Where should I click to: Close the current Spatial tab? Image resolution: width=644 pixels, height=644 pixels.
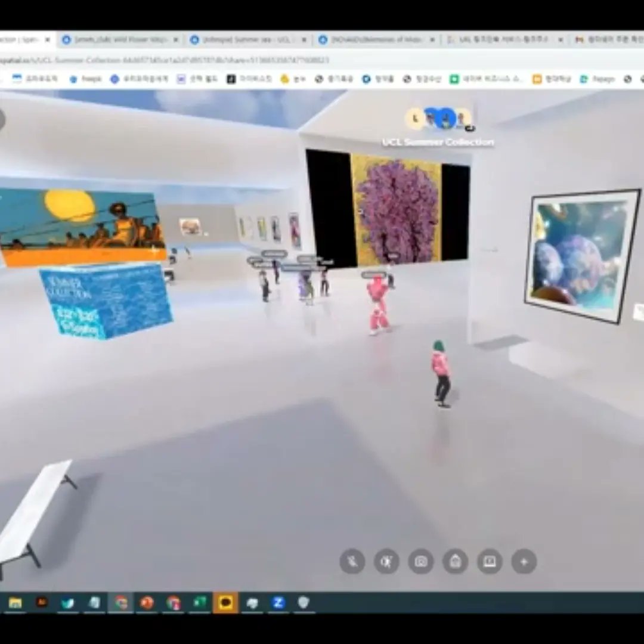pyautogui.click(x=47, y=40)
